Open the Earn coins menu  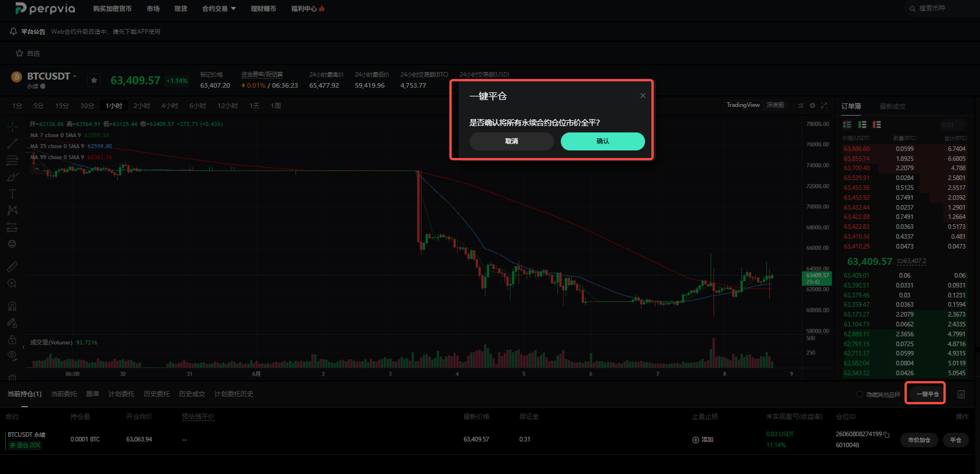263,9
